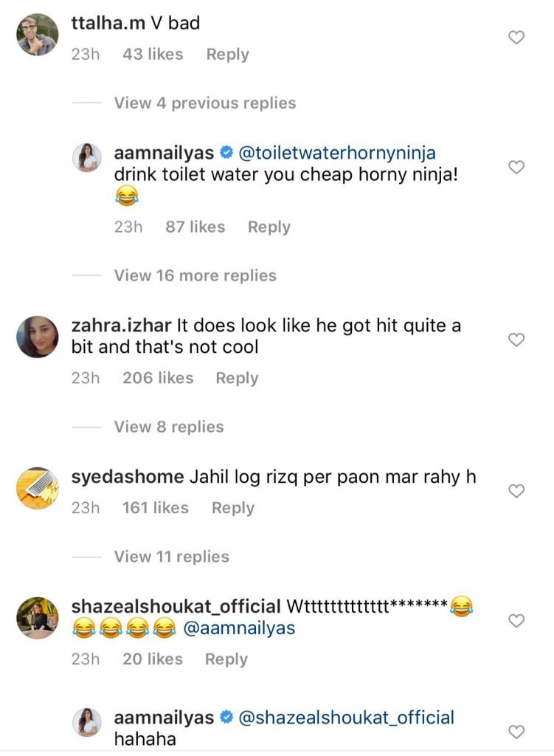
Task: Tap heart on syedashome's comment
Action: pyautogui.click(x=517, y=490)
